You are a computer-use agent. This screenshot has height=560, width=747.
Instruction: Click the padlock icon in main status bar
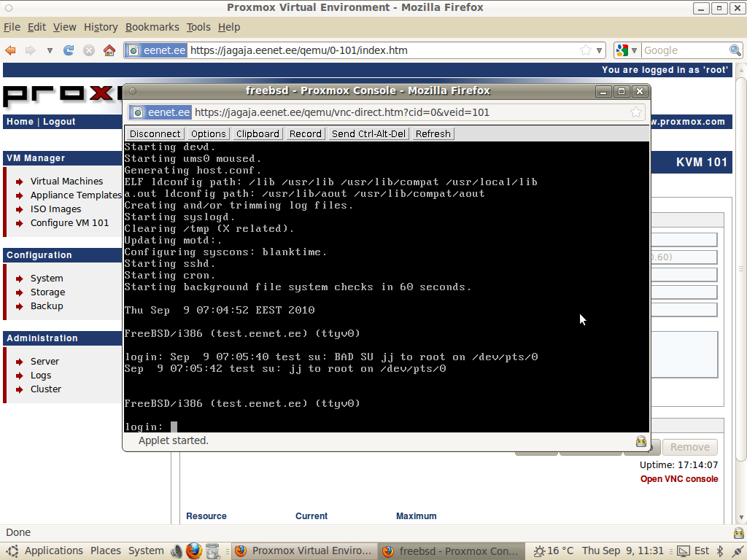coord(739,533)
